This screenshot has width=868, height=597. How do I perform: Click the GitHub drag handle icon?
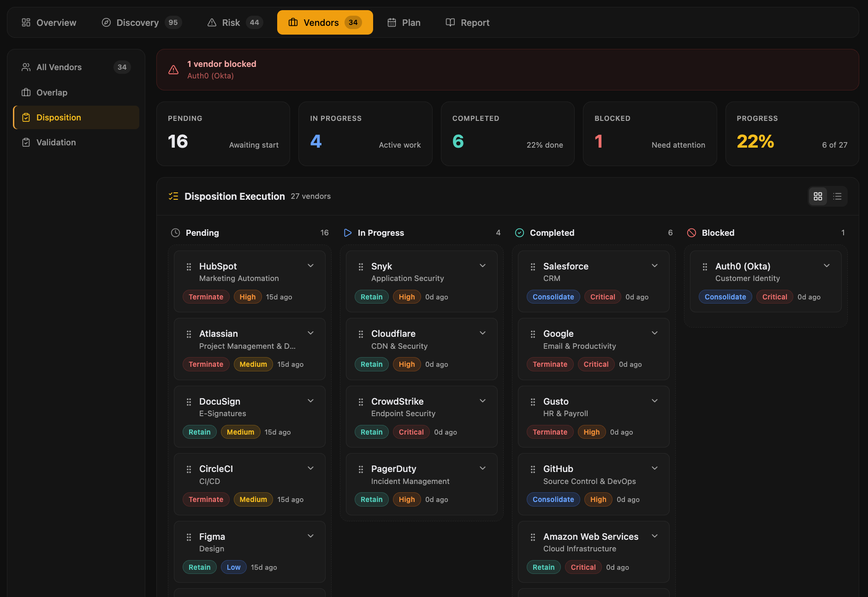click(x=533, y=469)
